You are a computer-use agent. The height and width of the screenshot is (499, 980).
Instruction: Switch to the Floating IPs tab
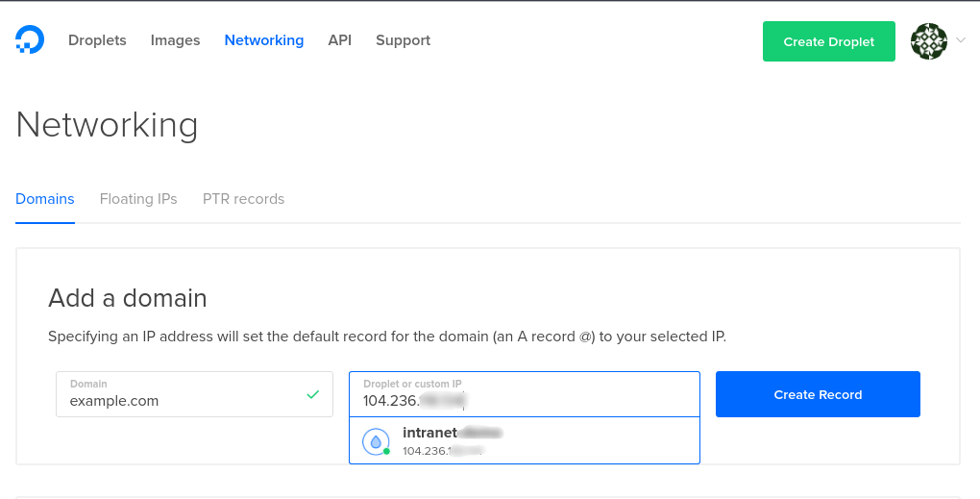138,199
